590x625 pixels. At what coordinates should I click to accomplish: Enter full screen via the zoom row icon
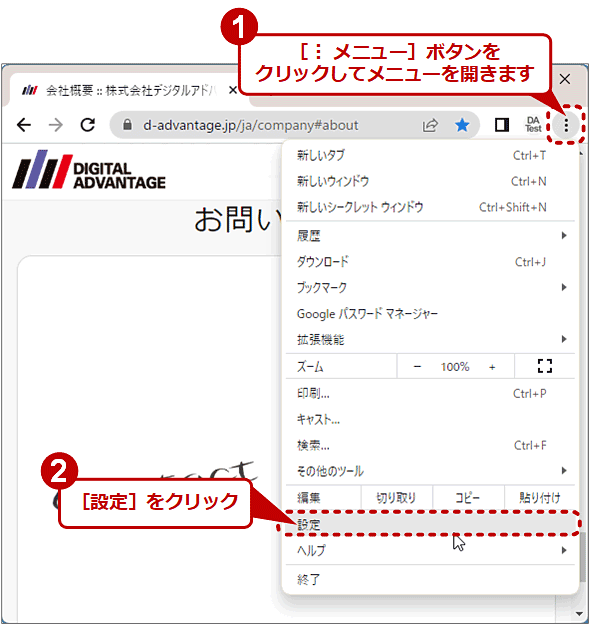point(545,366)
